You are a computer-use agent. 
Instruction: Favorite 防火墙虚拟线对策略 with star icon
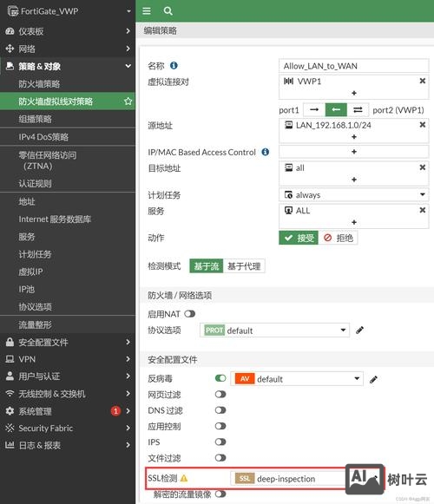[x=128, y=101]
